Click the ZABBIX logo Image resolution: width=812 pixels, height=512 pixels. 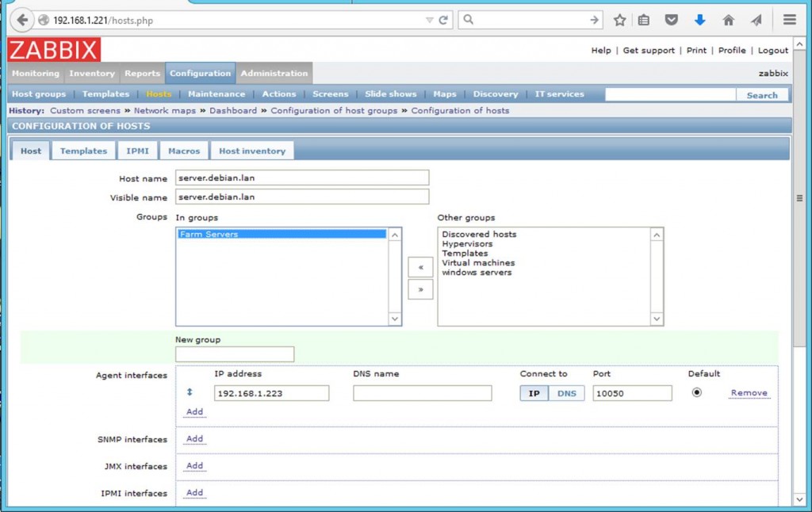52,50
